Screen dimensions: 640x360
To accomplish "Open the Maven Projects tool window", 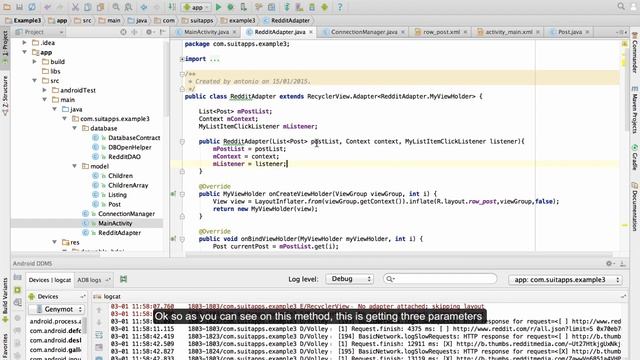I will [x=635, y=109].
